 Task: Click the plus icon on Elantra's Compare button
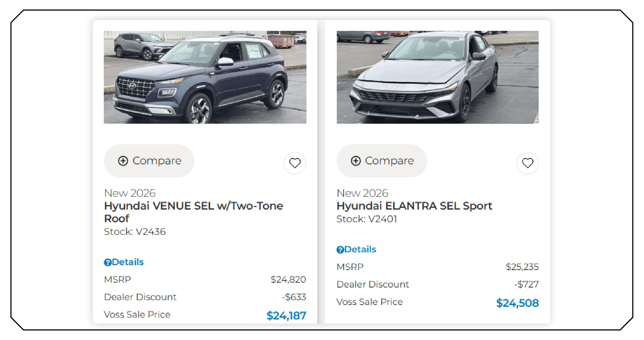point(356,161)
